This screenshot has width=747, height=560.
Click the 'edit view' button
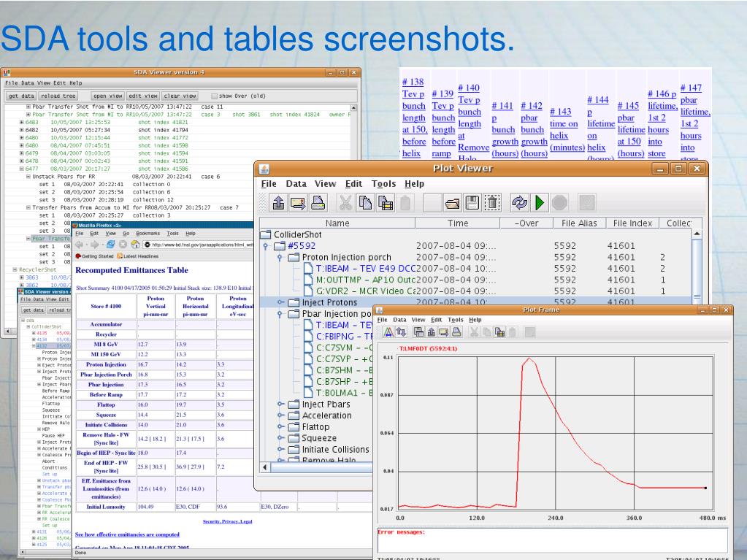tap(143, 96)
